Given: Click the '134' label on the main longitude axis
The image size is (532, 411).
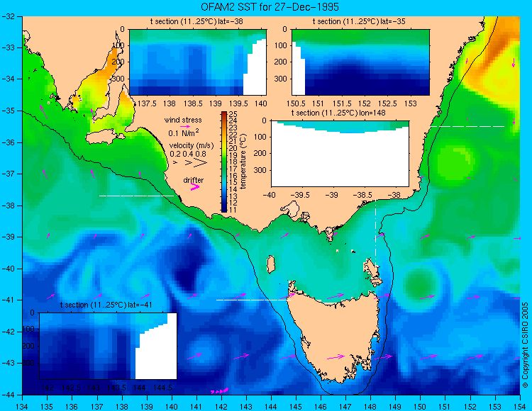Looking at the screenshot, I should pyautogui.click(x=23, y=407).
